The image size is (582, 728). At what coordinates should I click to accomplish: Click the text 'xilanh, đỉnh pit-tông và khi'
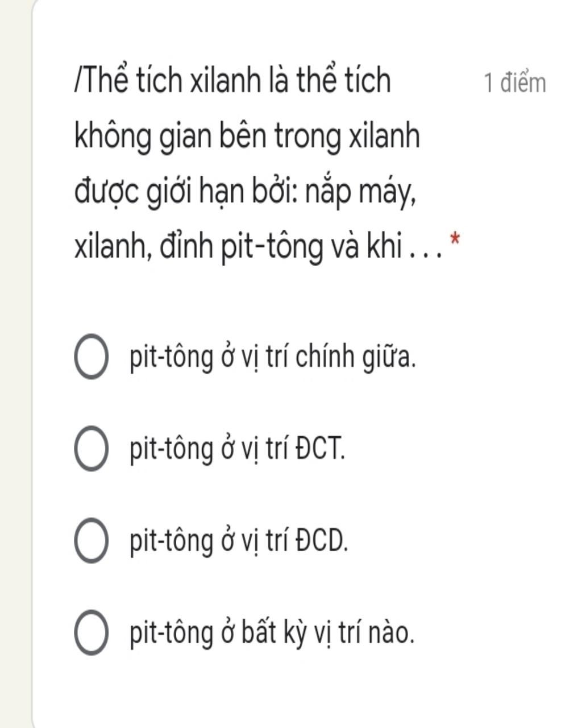238,247
